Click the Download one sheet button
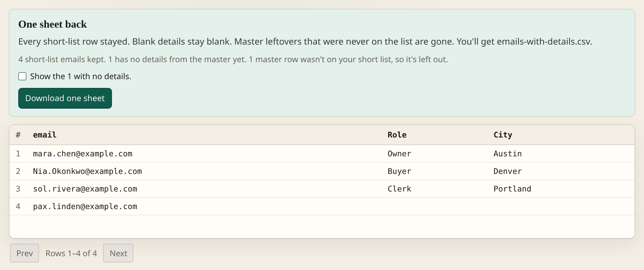 (x=65, y=98)
